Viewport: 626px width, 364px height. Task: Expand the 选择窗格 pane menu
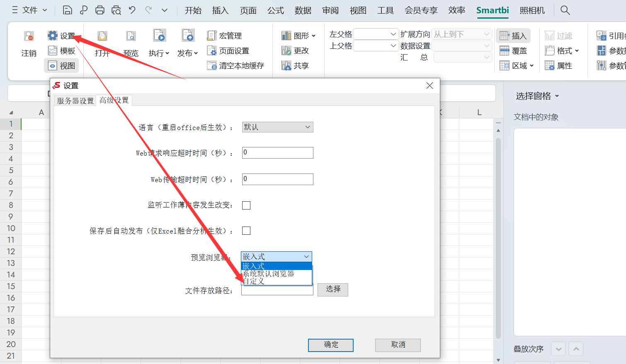point(538,96)
